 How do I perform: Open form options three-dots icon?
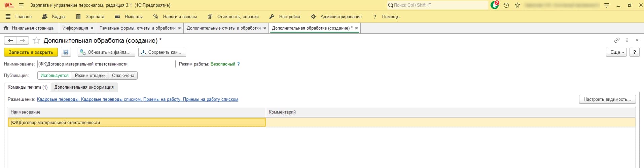(x=627, y=40)
